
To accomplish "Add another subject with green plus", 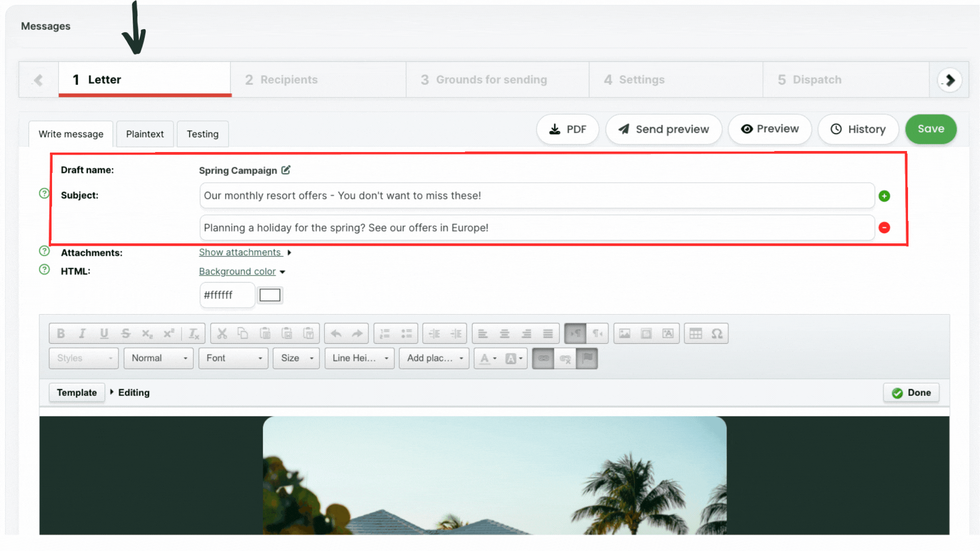I will (x=884, y=196).
